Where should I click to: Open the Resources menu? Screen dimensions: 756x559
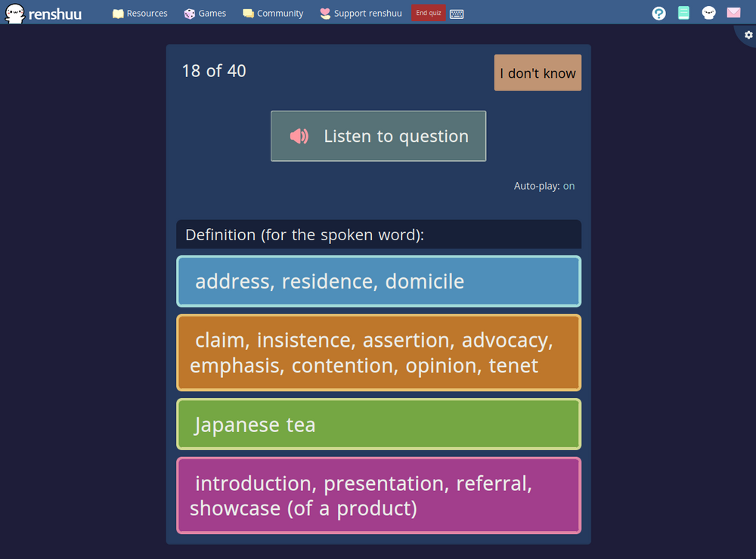140,14
